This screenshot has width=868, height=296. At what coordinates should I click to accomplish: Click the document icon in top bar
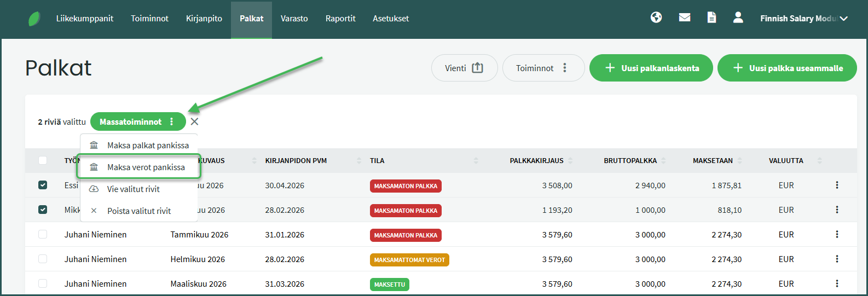tap(711, 18)
